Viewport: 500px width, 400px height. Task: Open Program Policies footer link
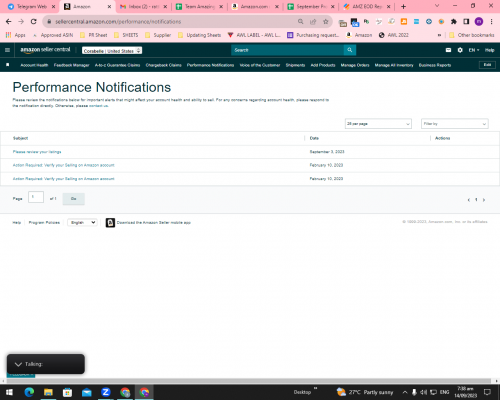point(44,222)
